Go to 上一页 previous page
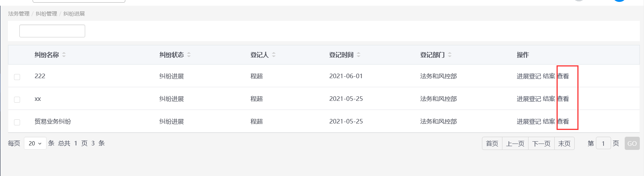The width and height of the screenshot is (644, 176). 515,144
